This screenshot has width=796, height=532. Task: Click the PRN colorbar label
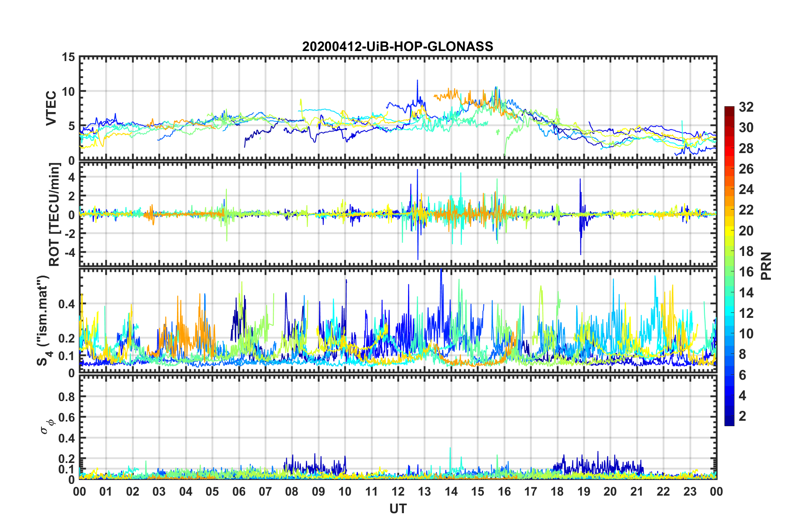766,266
